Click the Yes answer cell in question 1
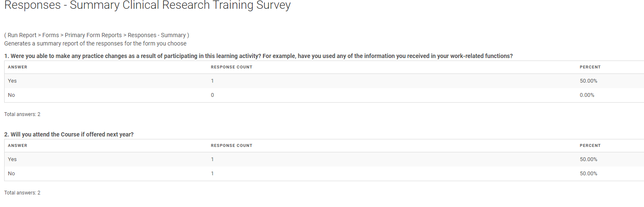The height and width of the screenshot is (207, 644). point(12,81)
